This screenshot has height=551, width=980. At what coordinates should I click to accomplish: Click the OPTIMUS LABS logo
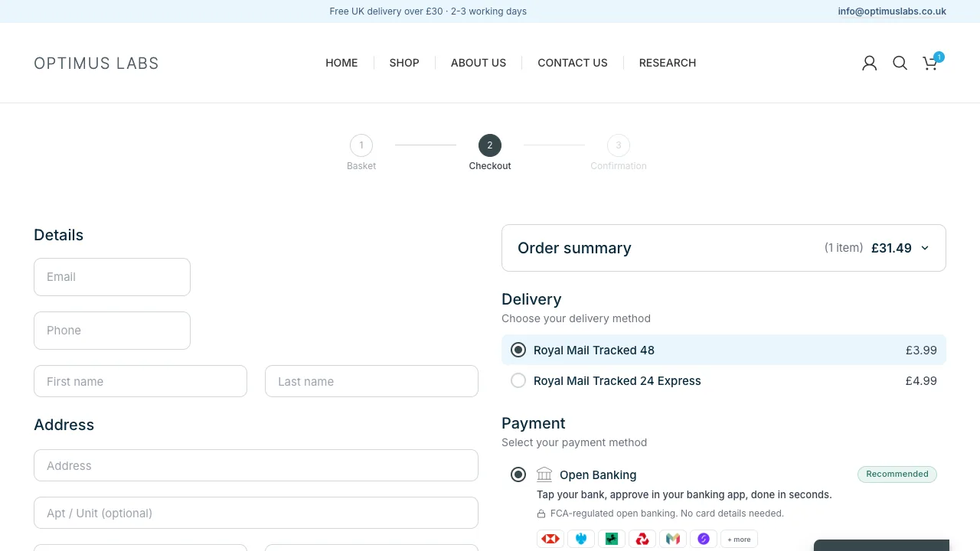(x=96, y=64)
